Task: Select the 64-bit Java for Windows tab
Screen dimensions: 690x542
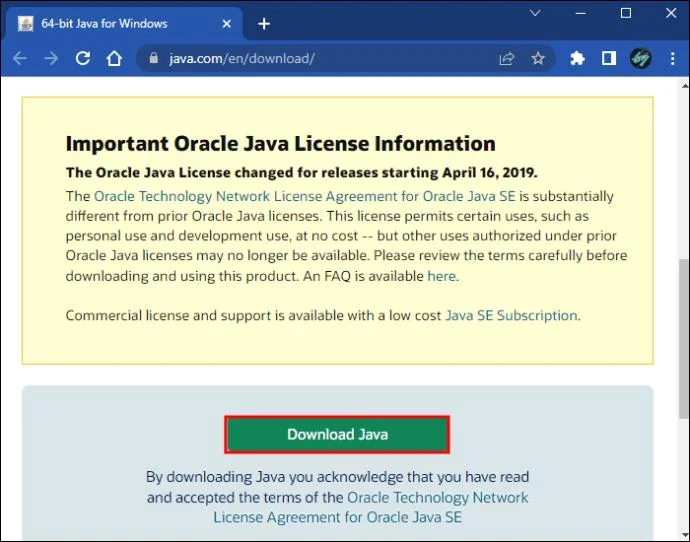Action: tap(123, 24)
